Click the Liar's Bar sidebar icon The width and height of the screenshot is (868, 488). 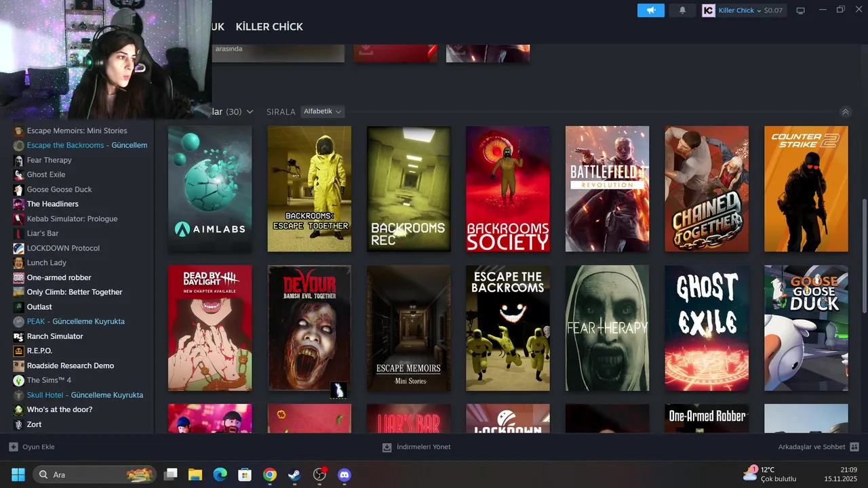click(x=19, y=234)
